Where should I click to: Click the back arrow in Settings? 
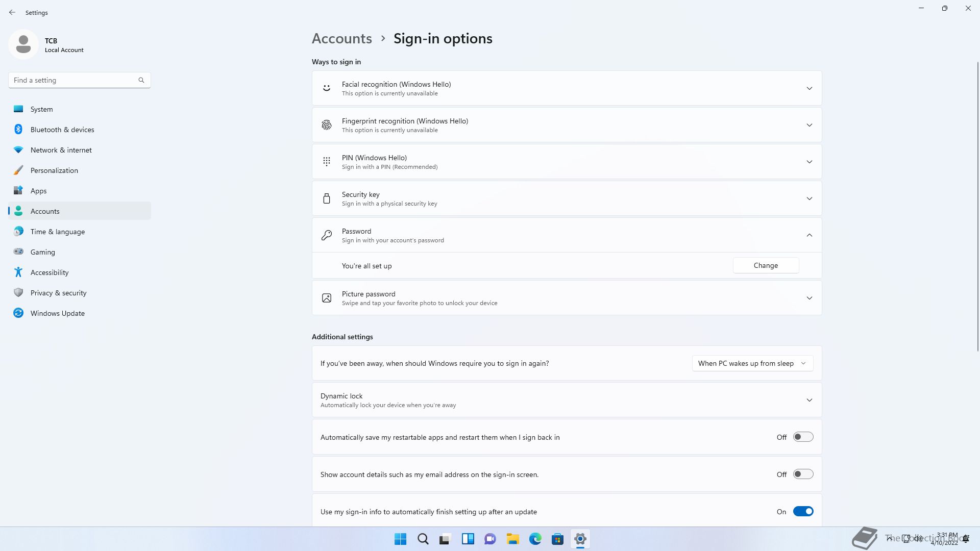pos(12,12)
